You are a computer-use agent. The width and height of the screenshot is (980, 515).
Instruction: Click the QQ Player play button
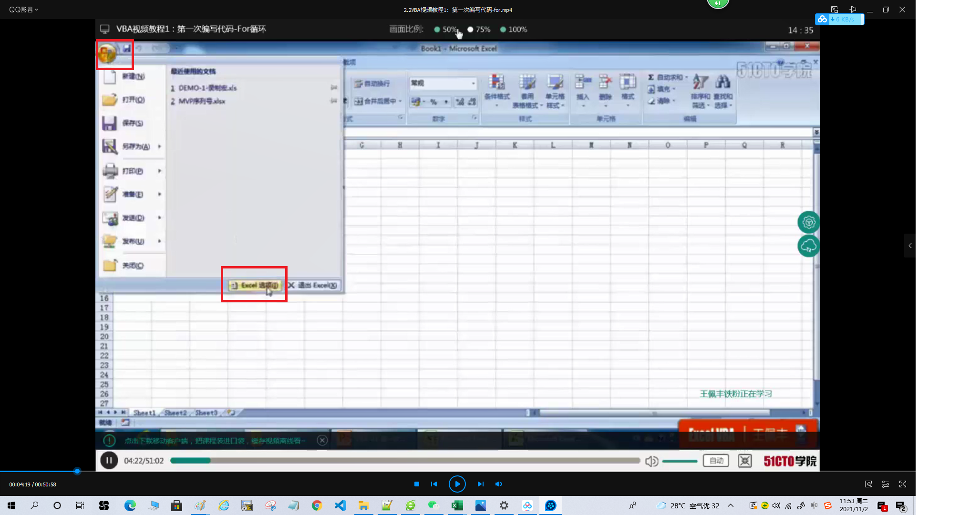[x=457, y=484]
